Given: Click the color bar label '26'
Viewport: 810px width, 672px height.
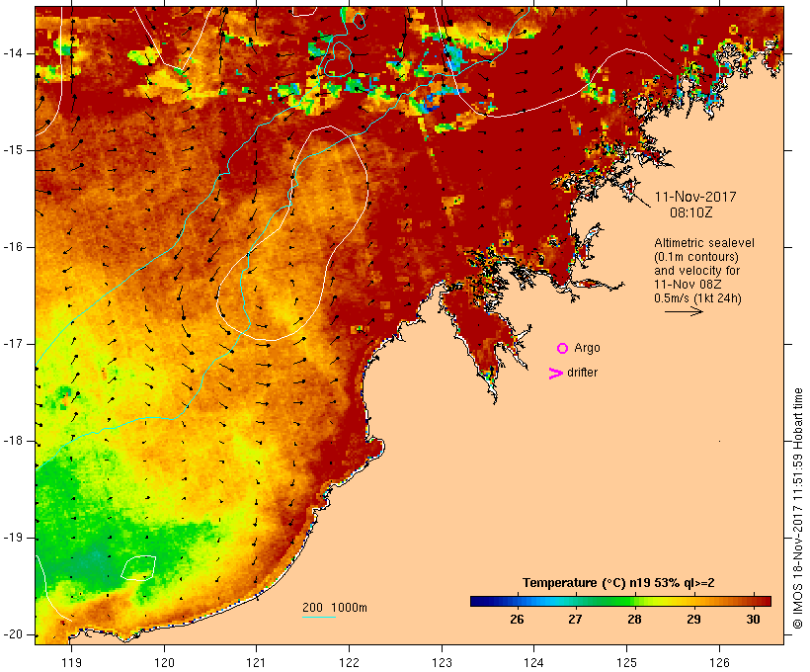Looking at the screenshot, I should 517,620.
